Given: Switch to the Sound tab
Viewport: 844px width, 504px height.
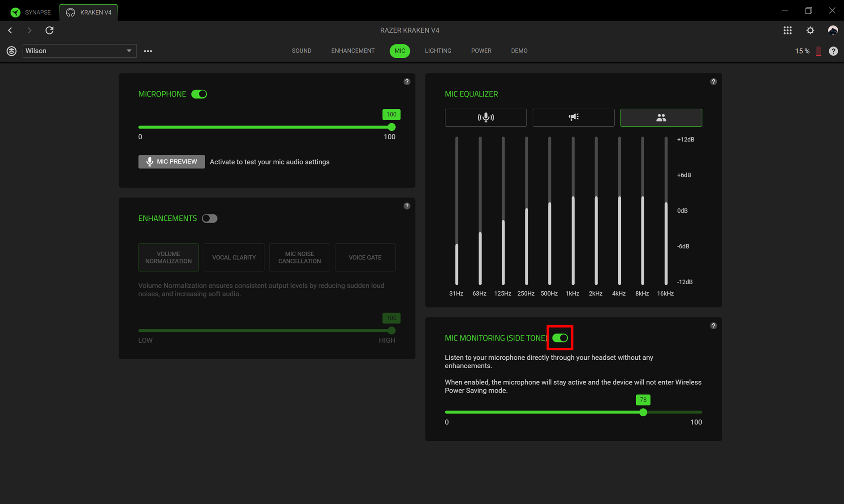Looking at the screenshot, I should point(301,51).
